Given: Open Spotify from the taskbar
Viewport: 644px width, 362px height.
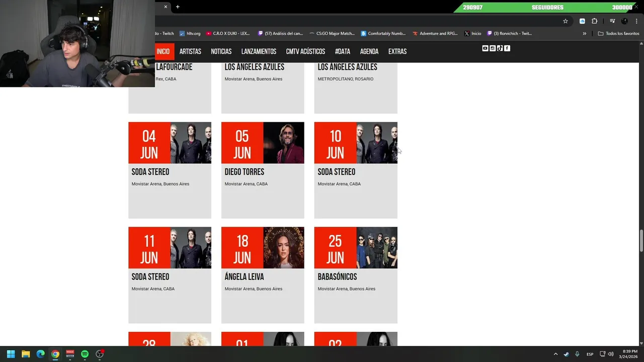Looking at the screenshot, I should click(85, 354).
